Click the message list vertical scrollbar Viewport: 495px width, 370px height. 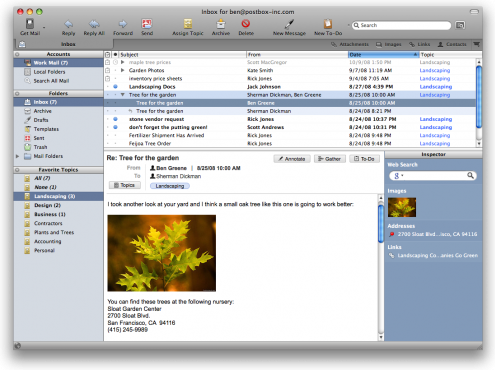point(479,102)
